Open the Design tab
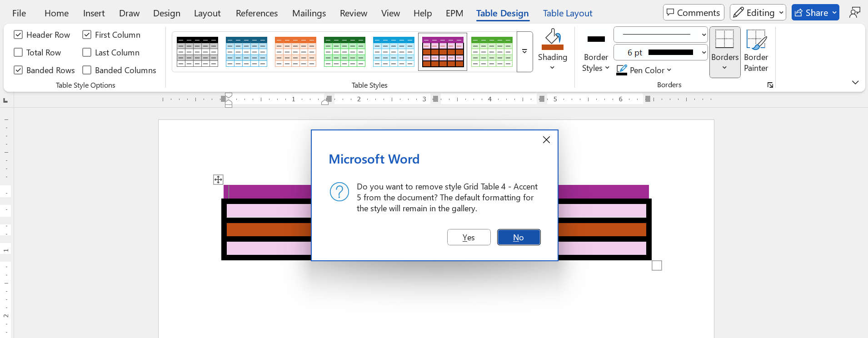Viewport: 868px width, 338px height. (x=167, y=13)
